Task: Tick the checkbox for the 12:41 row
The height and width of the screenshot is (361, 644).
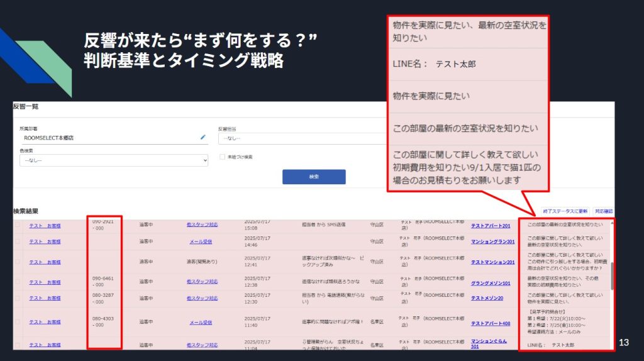Action: pyautogui.click(x=18, y=262)
